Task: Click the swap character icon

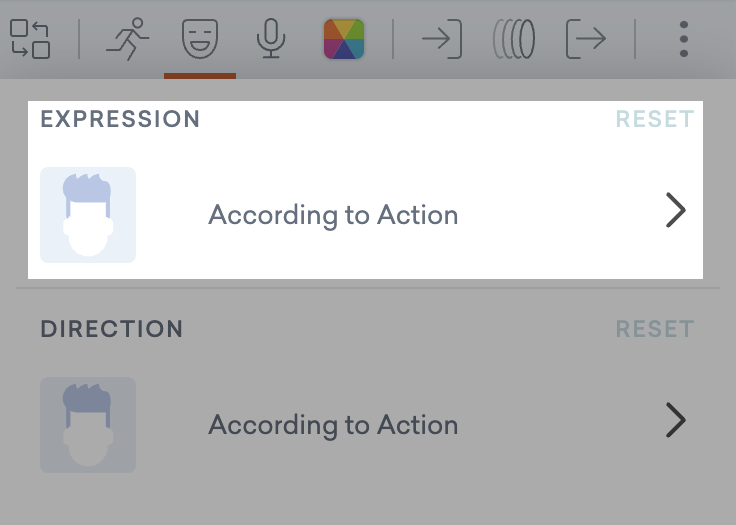Action: pos(30,39)
